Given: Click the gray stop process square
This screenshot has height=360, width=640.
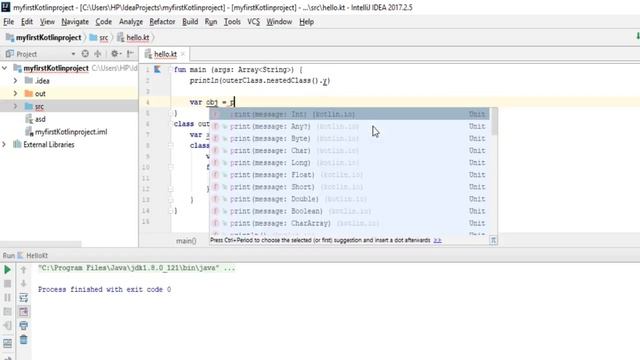Looking at the screenshot, I should (7, 284).
